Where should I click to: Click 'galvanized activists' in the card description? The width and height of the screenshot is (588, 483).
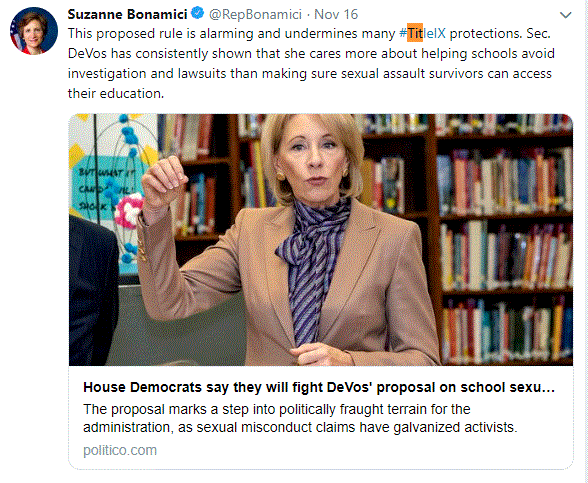click(x=455, y=427)
